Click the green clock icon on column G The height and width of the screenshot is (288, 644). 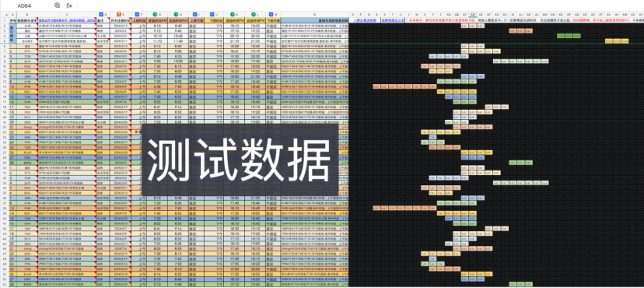click(x=155, y=14)
